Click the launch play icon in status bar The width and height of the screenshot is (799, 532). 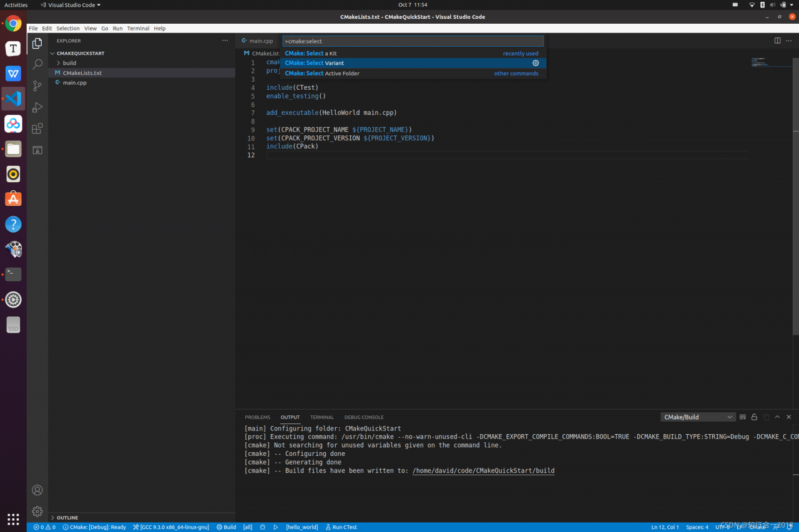pyautogui.click(x=276, y=527)
